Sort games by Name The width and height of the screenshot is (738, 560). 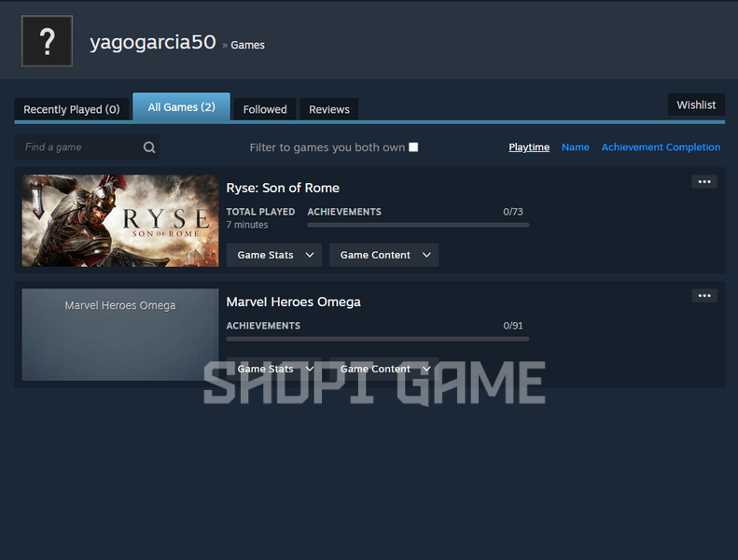[575, 147]
